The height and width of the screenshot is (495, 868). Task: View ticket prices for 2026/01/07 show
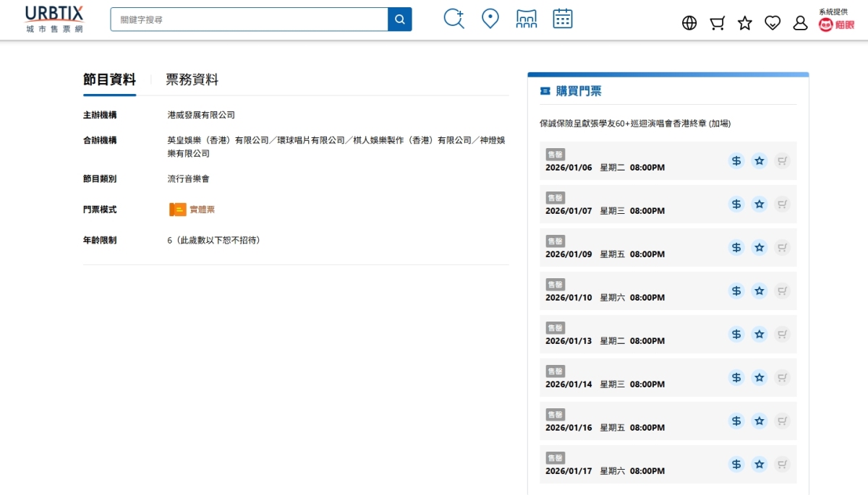coord(736,204)
